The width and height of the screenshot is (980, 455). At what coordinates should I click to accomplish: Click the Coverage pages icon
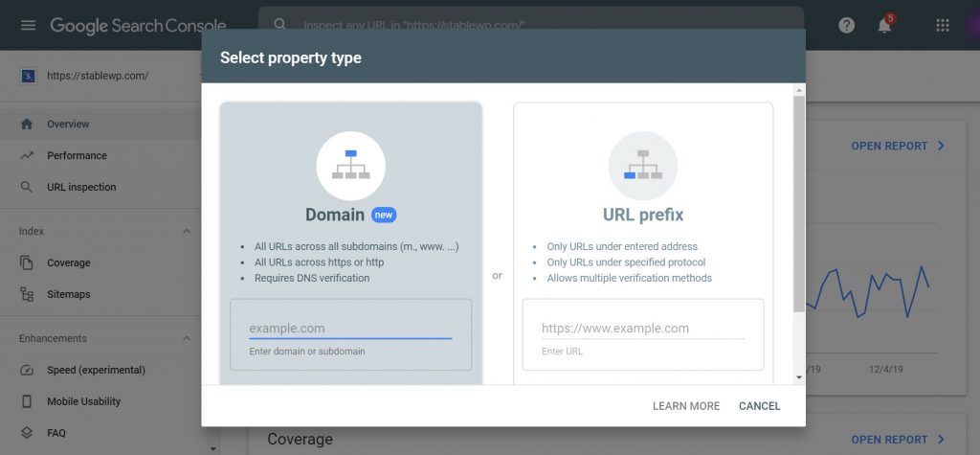pyautogui.click(x=26, y=262)
